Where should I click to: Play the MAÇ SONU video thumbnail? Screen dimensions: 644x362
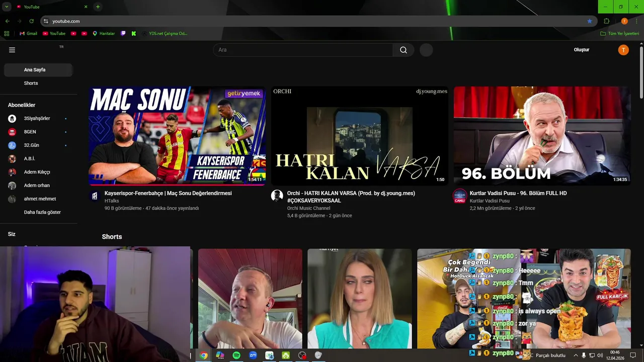[x=177, y=136]
